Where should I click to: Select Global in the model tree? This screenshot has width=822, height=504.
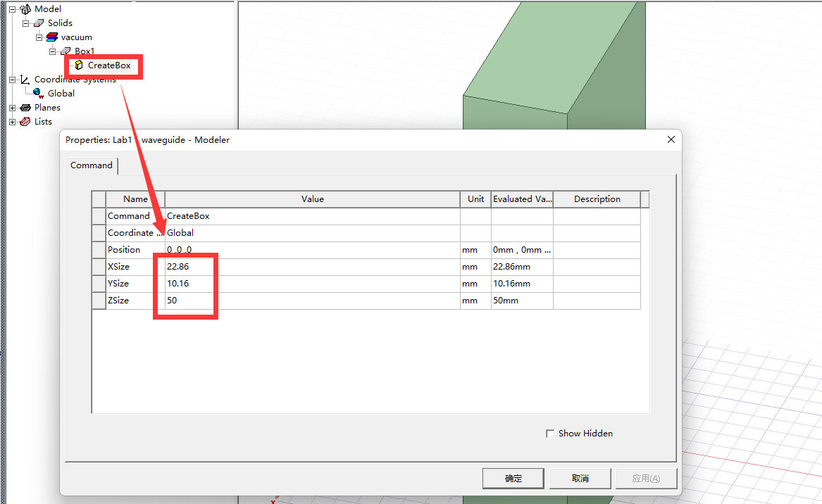tap(61, 93)
